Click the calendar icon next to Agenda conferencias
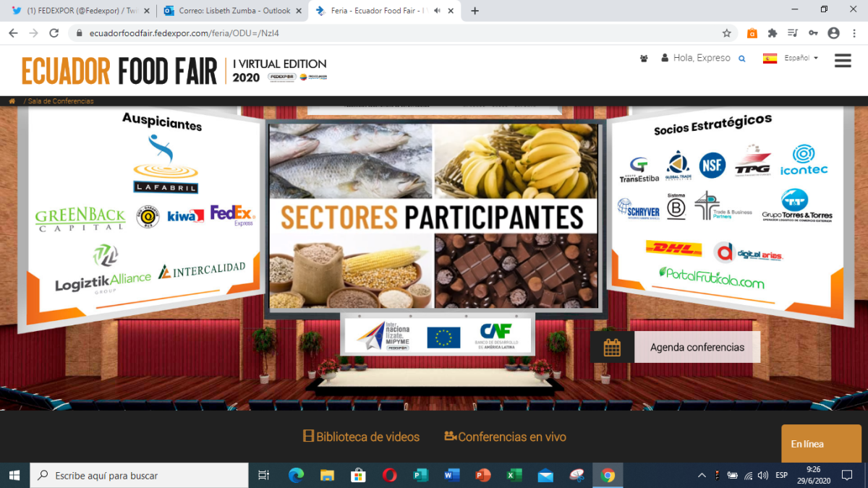This screenshot has width=868, height=488. [612, 347]
